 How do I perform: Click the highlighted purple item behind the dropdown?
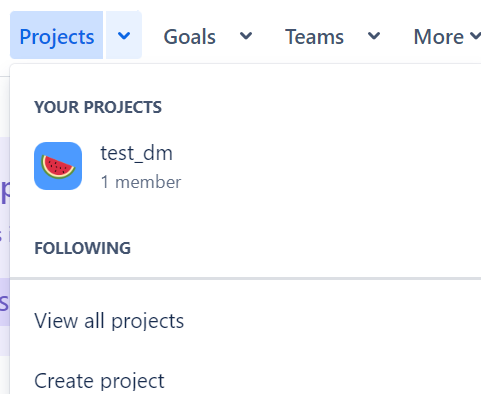(5, 302)
